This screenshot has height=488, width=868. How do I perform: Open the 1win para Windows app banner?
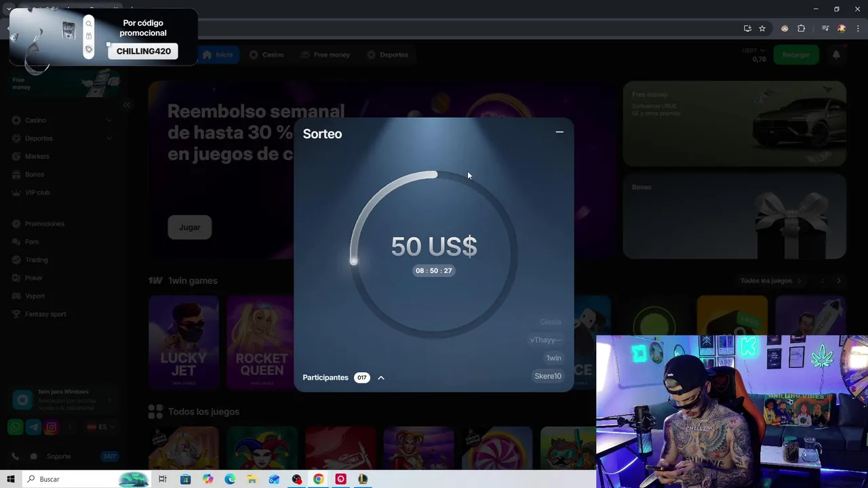(x=63, y=400)
